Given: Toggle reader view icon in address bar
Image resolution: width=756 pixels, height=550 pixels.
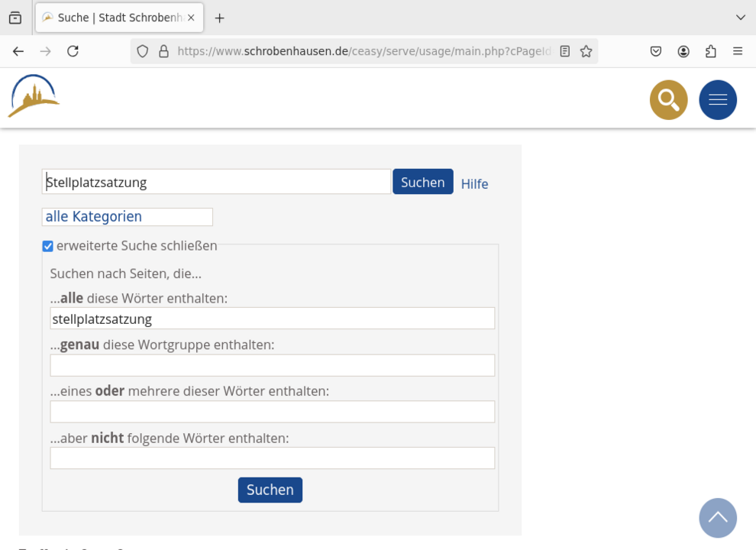Looking at the screenshot, I should click(565, 51).
